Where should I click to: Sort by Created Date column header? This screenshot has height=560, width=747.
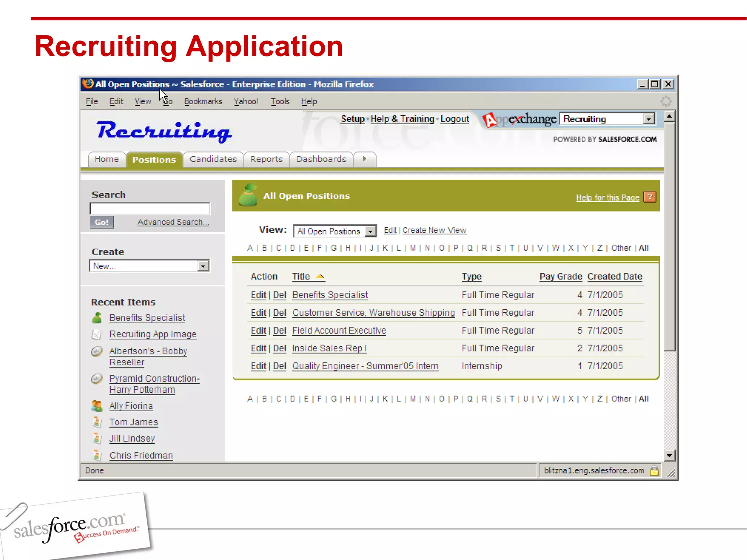[615, 277]
